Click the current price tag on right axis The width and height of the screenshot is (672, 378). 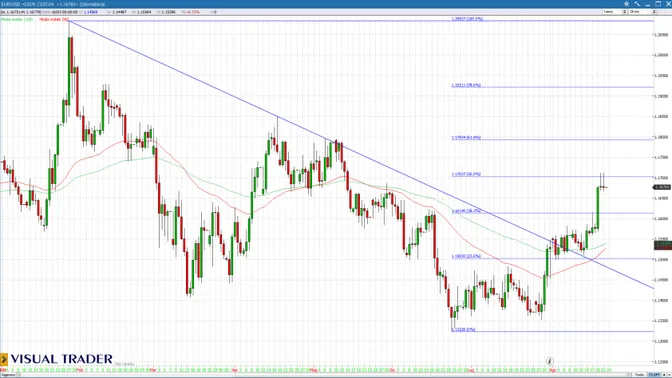tap(662, 187)
